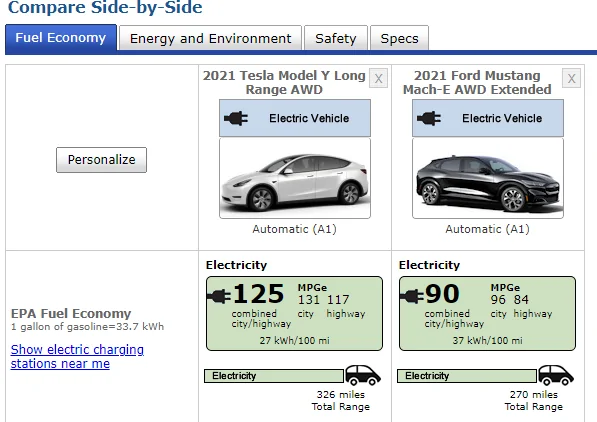Click car icon on Ford range bar
597x422 pixels.
click(x=556, y=375)
